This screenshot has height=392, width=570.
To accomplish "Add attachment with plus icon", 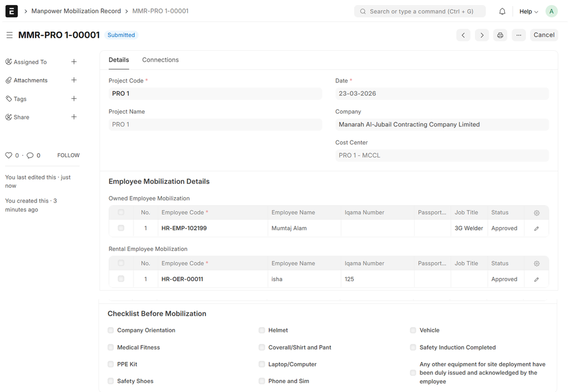I will click(73, 80).
